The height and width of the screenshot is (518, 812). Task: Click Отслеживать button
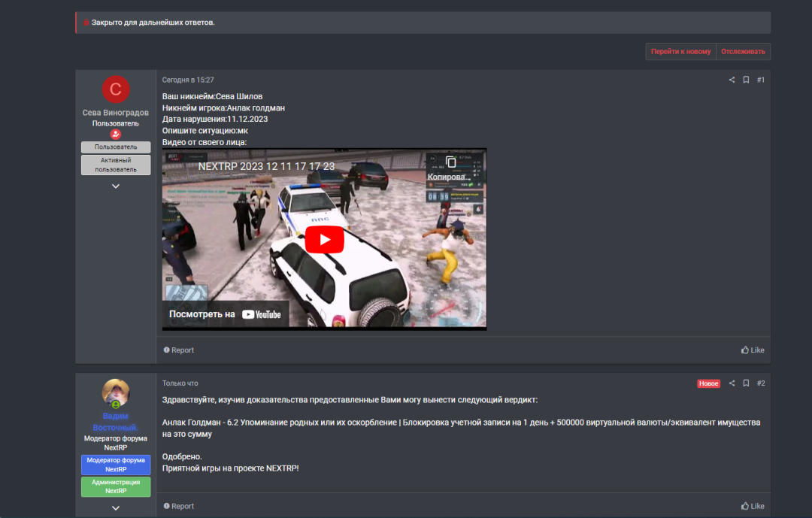743,51
